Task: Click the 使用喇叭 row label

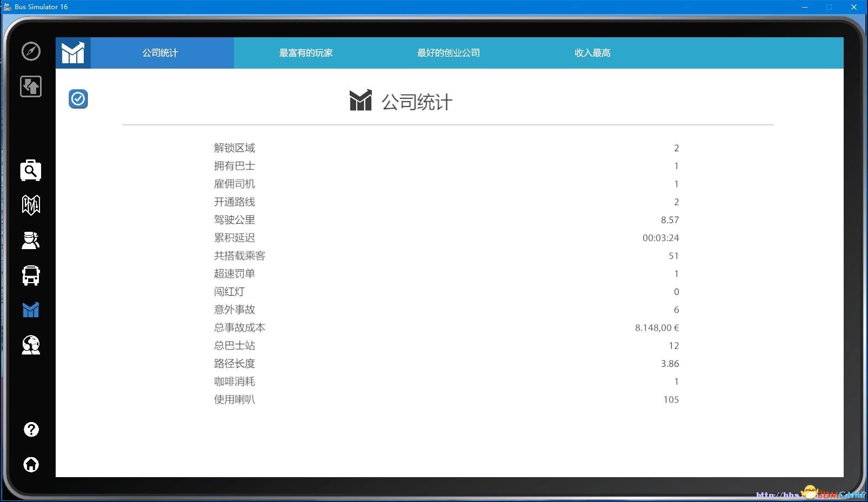Action: click(x=235, y=399)
